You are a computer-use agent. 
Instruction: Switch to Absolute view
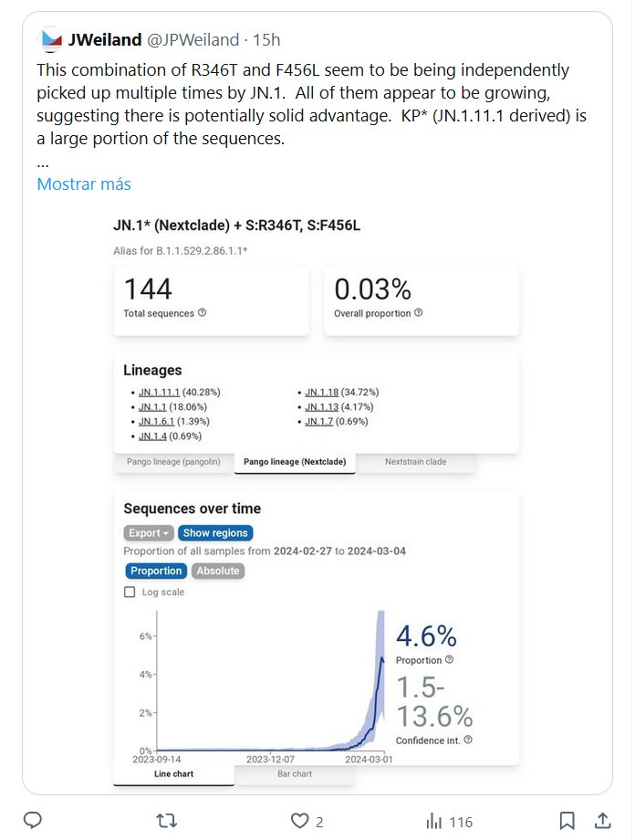pyautogui.click(x=218, y=571)
